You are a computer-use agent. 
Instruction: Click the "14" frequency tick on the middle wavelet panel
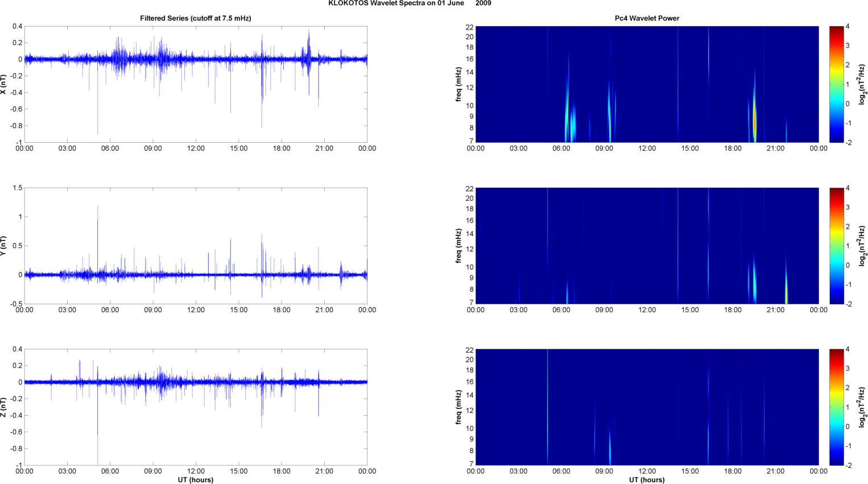click(469, 234)
